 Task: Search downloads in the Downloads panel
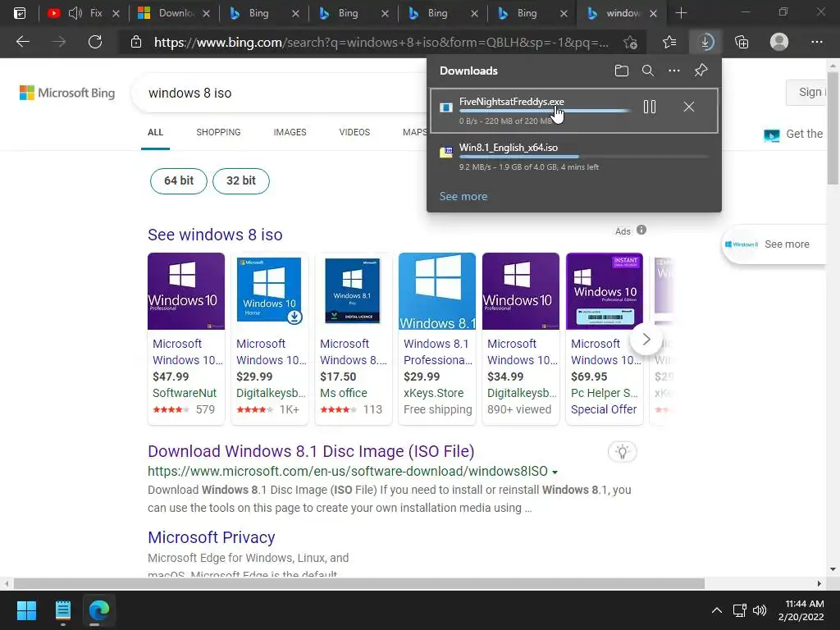(x=648, y=71)
